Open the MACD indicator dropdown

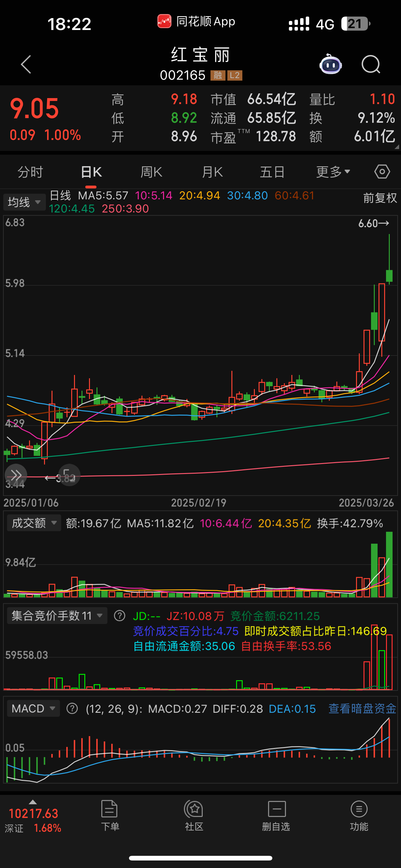click(33, 708)
